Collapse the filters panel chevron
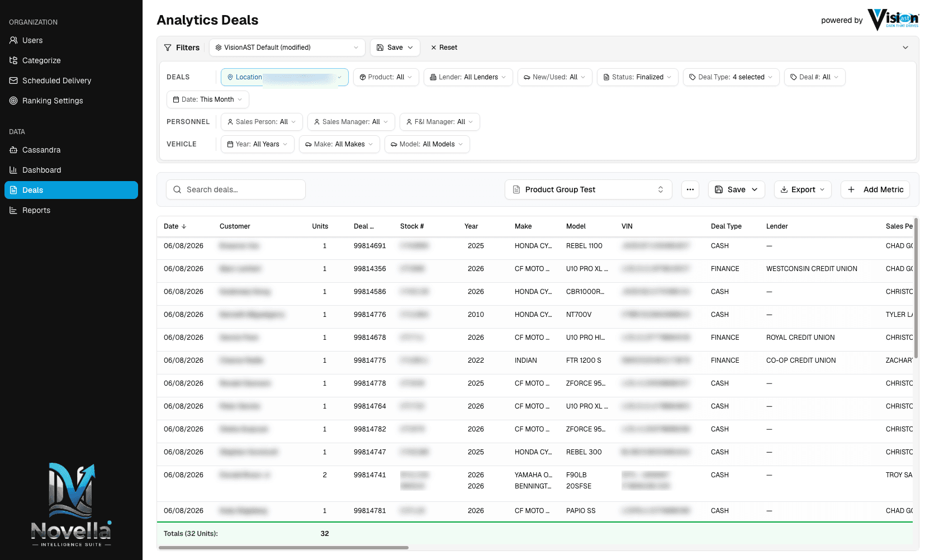The width and height of the screenshot is (939, 560). coord(905,48)
